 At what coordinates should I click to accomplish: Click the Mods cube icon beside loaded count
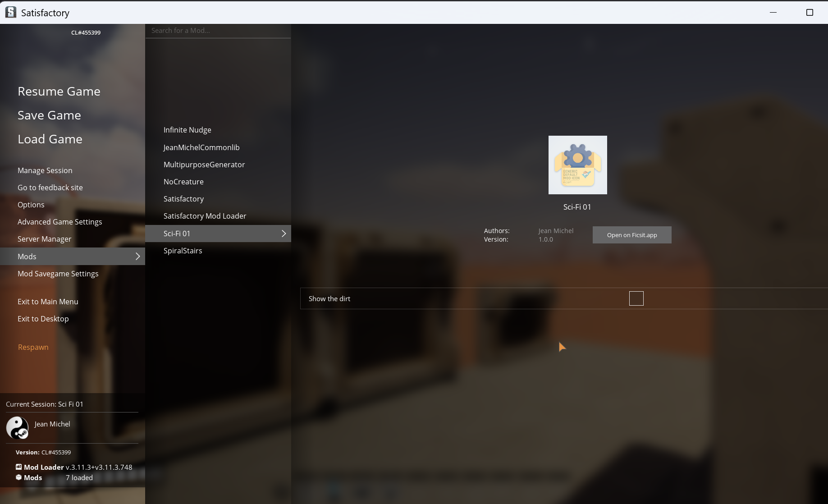tap(18, 477)
